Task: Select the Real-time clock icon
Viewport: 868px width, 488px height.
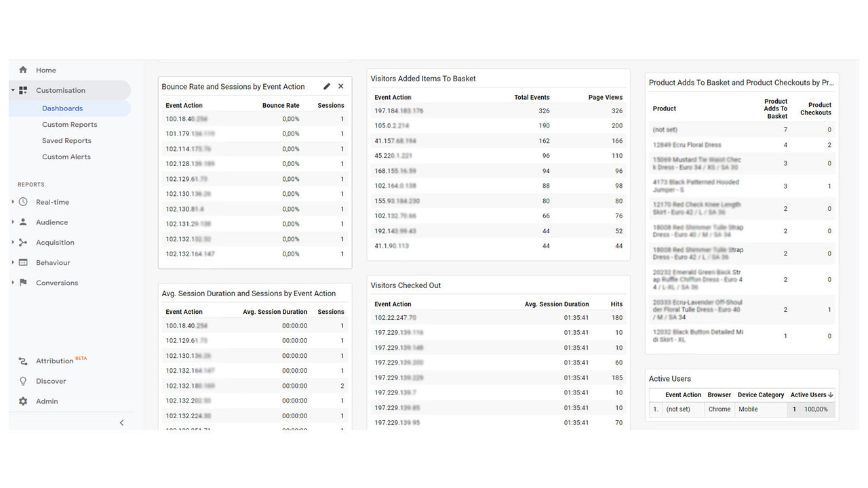Action: point(23,202)
